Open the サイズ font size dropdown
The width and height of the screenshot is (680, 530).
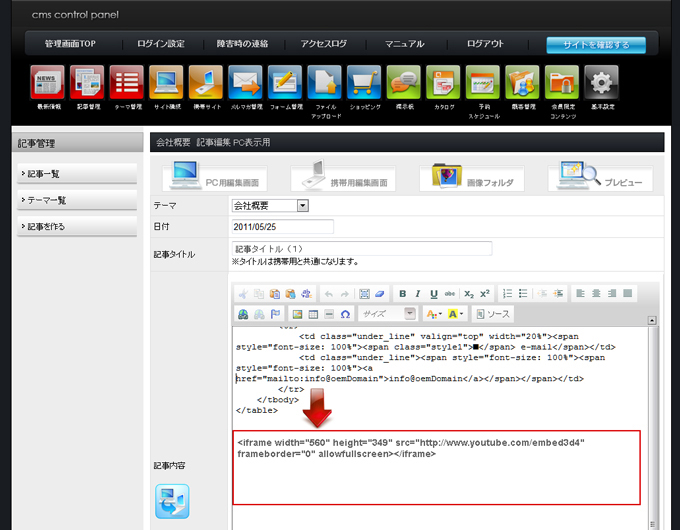click(x=388, y=314)
